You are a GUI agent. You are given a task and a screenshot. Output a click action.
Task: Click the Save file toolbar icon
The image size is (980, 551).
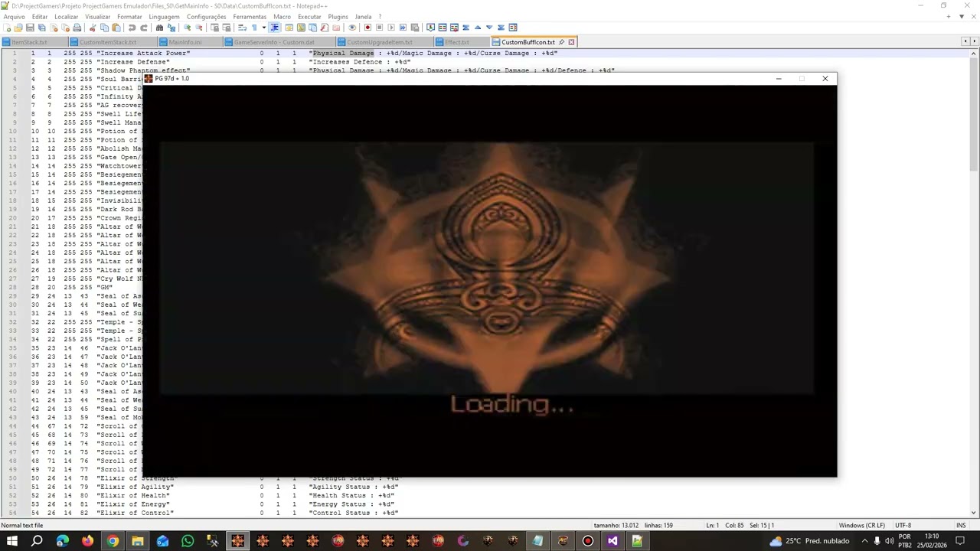[30, 28]
